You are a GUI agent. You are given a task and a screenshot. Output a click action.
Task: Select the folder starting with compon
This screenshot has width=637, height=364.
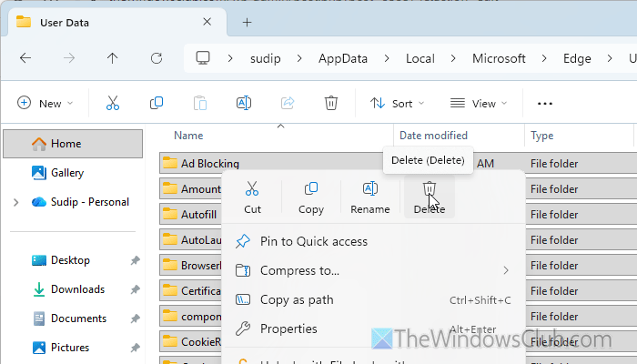190,316
